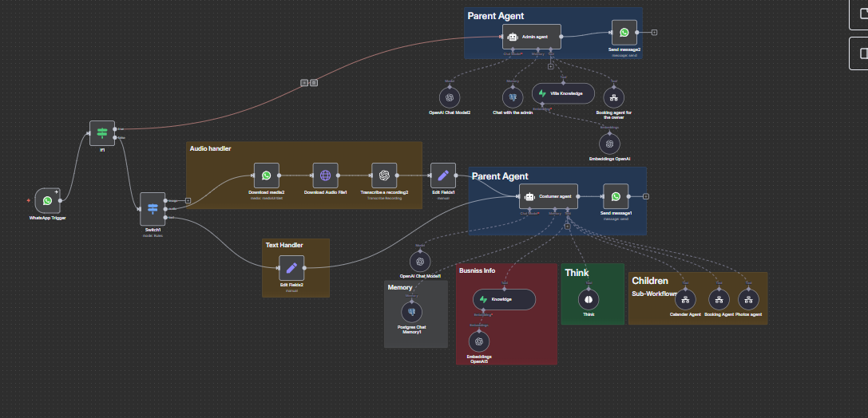Open the Think tool node
Image resolution: width=868 pixels, height=418 pixels.
(x=589, y=298)
